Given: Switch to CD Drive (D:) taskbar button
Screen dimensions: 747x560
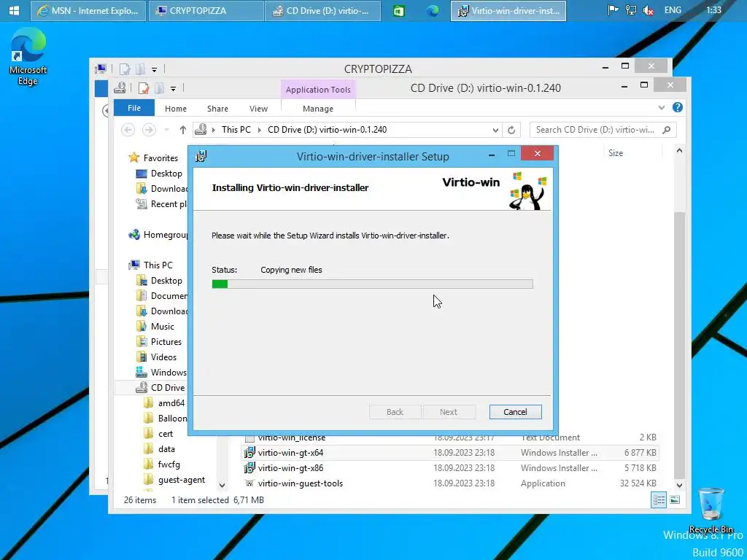Looking at the screenshot, I should click(322, 10).
